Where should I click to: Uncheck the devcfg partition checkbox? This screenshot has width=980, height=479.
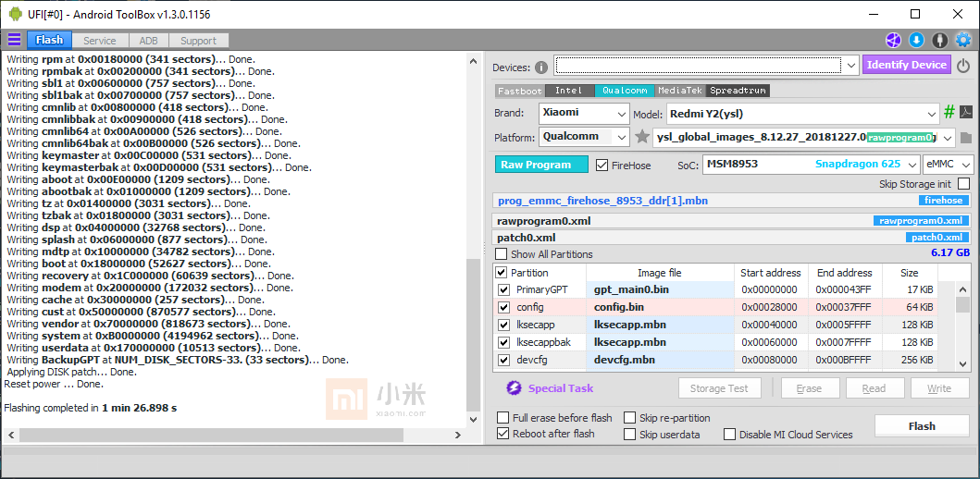tap(503, 360)
